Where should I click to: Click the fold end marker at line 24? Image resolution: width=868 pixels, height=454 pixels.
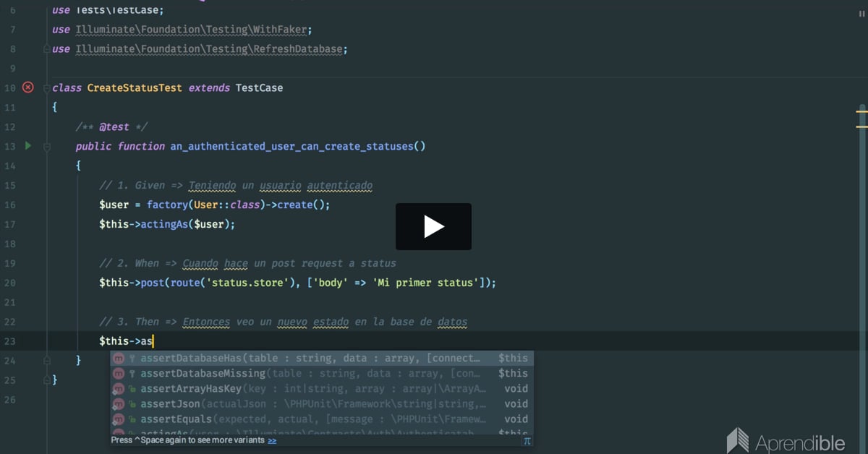click(46, 360)
